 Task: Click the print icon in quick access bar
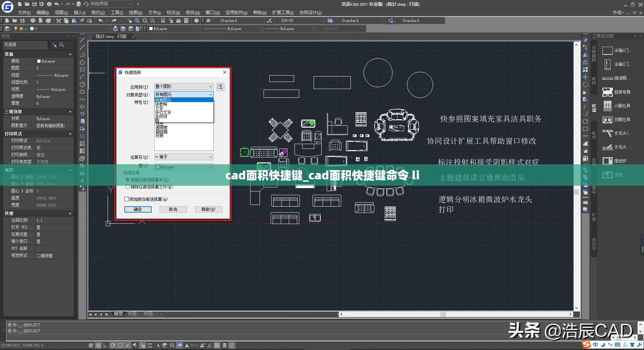coord(49,4)
